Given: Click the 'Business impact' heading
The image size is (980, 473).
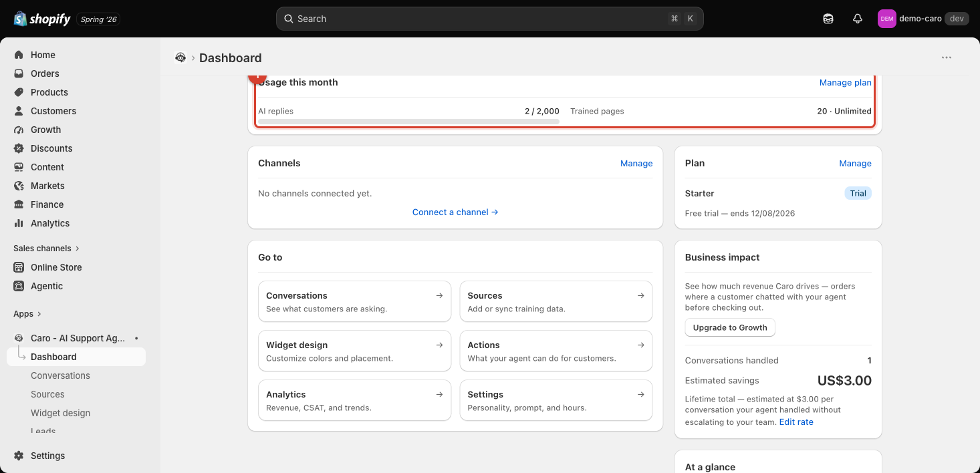Looking at the screenshot, I should (x=723, y=257).
